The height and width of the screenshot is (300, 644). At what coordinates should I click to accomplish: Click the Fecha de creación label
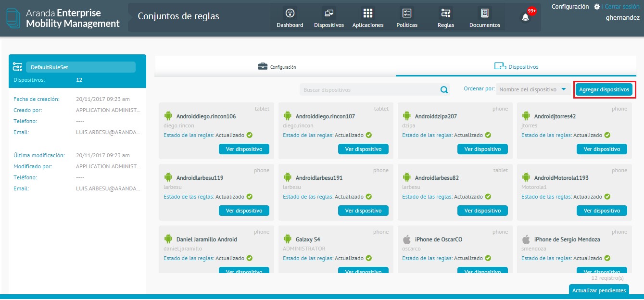tap(37, 99)
